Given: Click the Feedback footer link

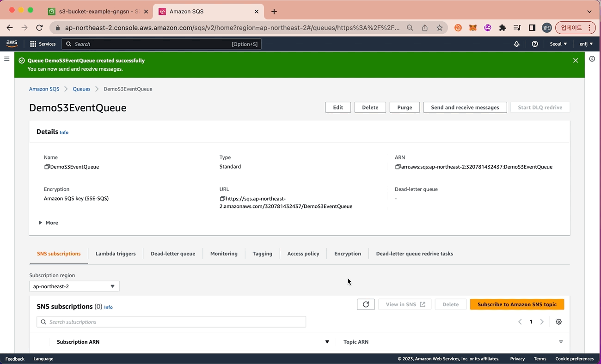Looking at the screenshot, I should click(x=15, y=359).
